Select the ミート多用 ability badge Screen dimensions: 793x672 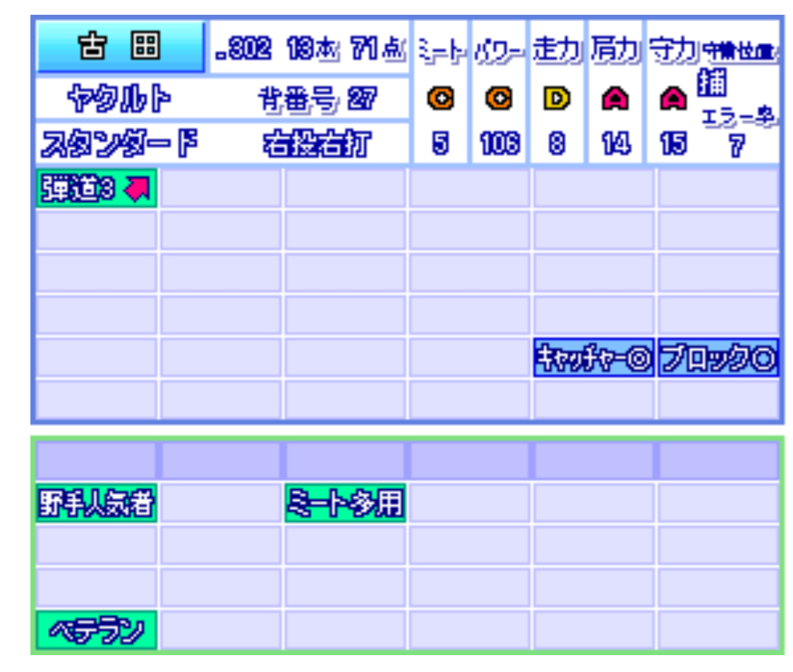point(345,503)
